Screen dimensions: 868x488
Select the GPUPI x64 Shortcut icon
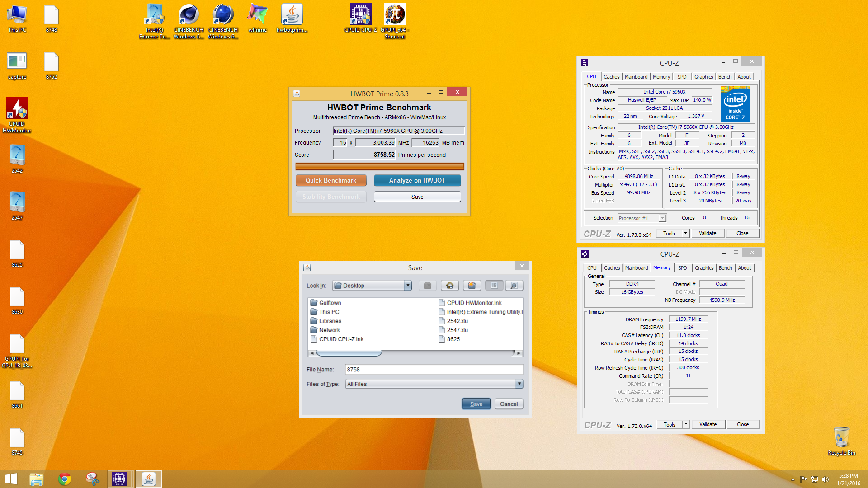[395, 21]
